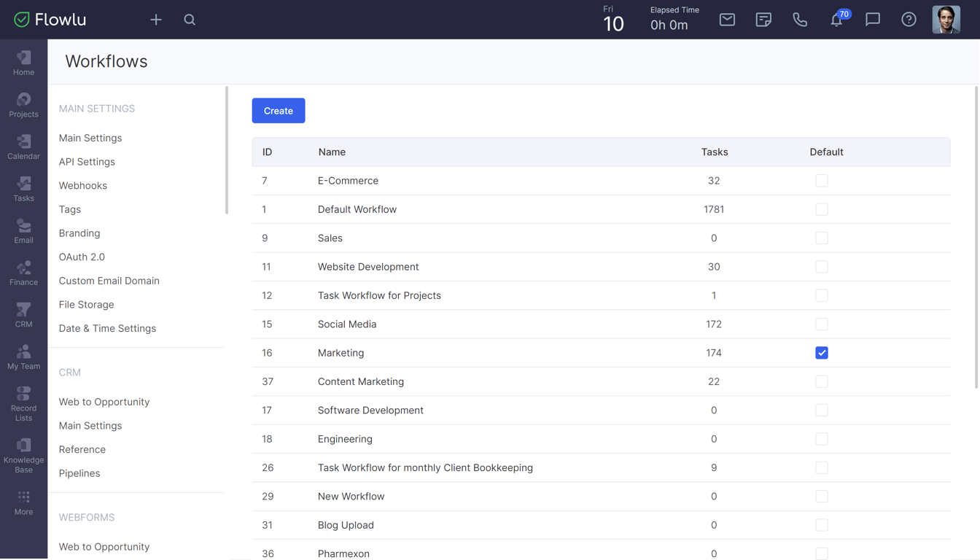The image size is (980, 560).
Task: Click the settings sidebar scrollbar
Action: coord(227,150)
